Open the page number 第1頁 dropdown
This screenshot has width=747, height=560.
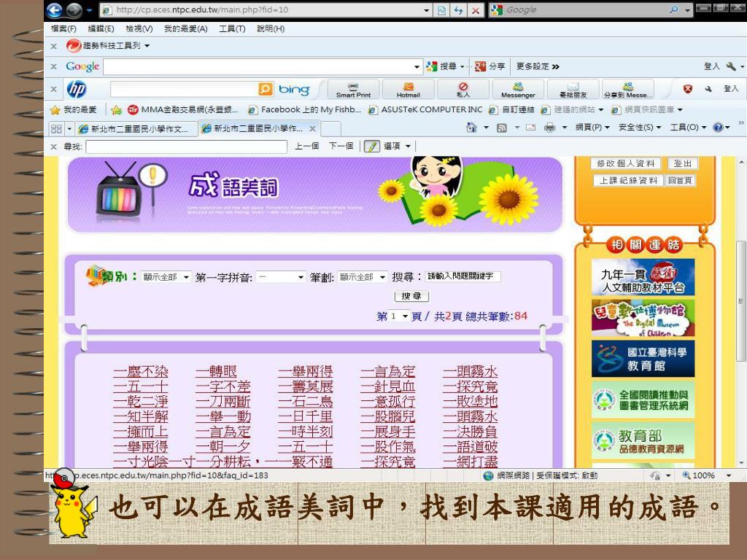[399, 316]
